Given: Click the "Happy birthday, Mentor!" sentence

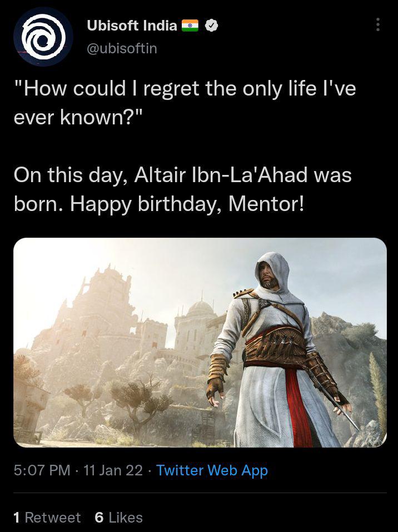Looking at the screenshot, I should (187, 204).
